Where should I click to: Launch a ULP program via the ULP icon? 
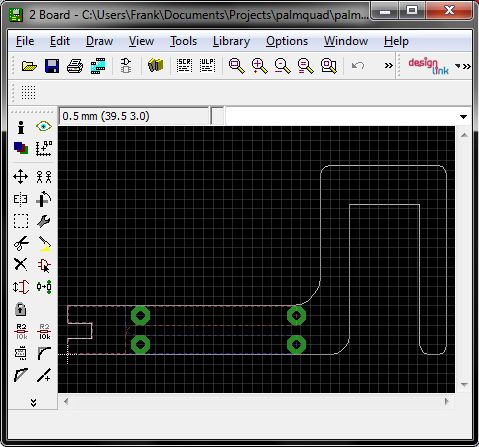207,65
